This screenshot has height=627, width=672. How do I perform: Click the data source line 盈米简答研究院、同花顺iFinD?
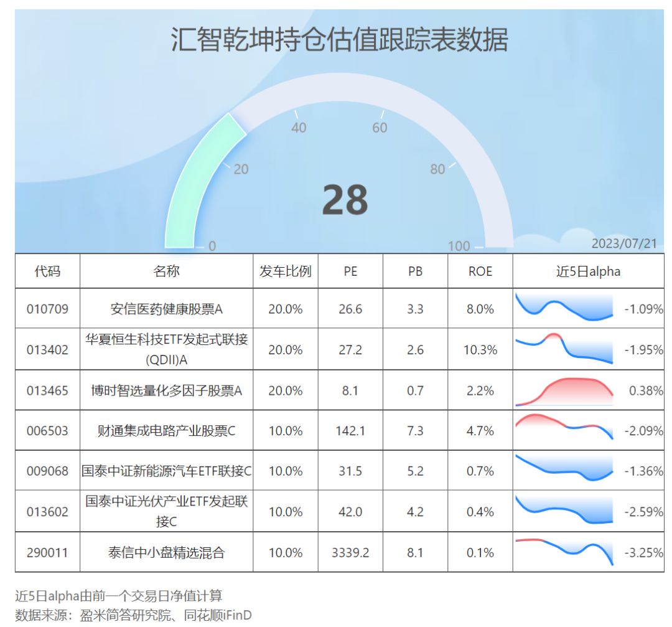[166, 615]
